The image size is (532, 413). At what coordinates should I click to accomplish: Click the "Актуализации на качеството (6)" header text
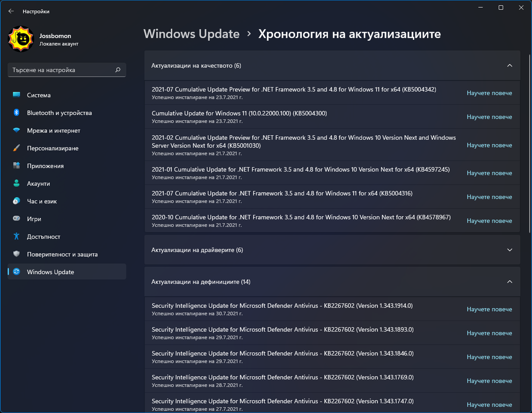pos(196,66)
